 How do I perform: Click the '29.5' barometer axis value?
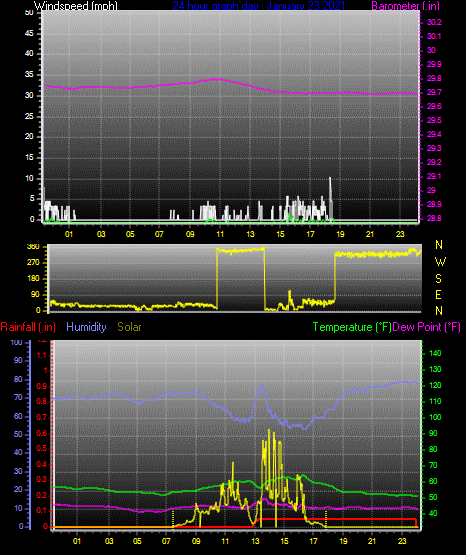(434, 120)
